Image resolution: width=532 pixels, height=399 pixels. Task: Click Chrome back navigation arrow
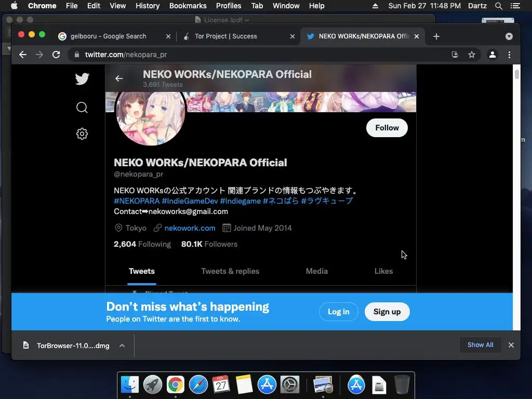click(23, 55)
